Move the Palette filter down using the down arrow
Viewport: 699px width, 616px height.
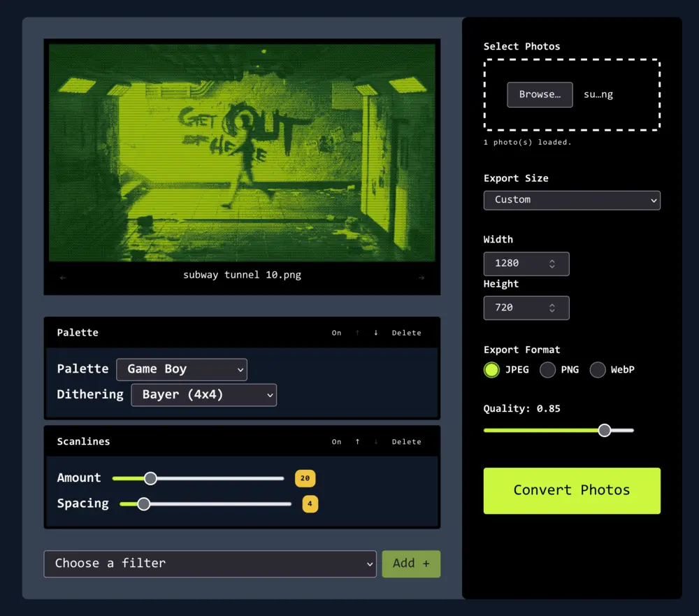click(375, 333)
